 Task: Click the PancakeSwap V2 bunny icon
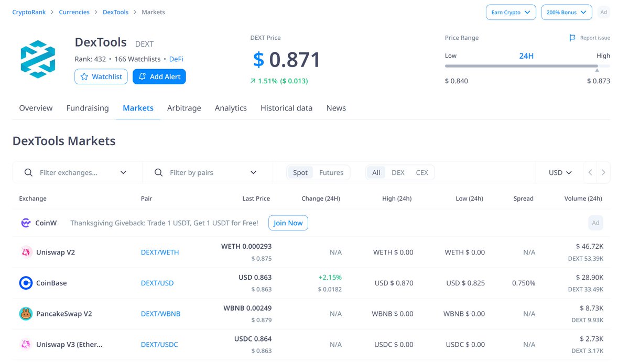pyautogui.click(x=26, y=314)
